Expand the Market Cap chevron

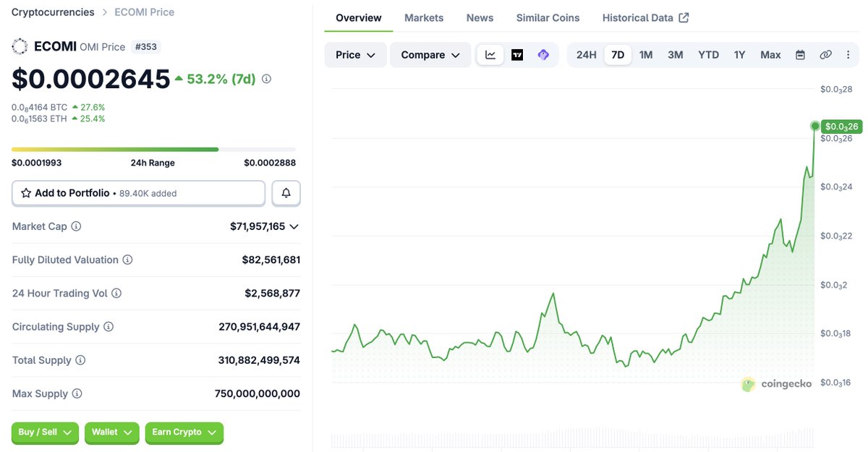[294, 226]
